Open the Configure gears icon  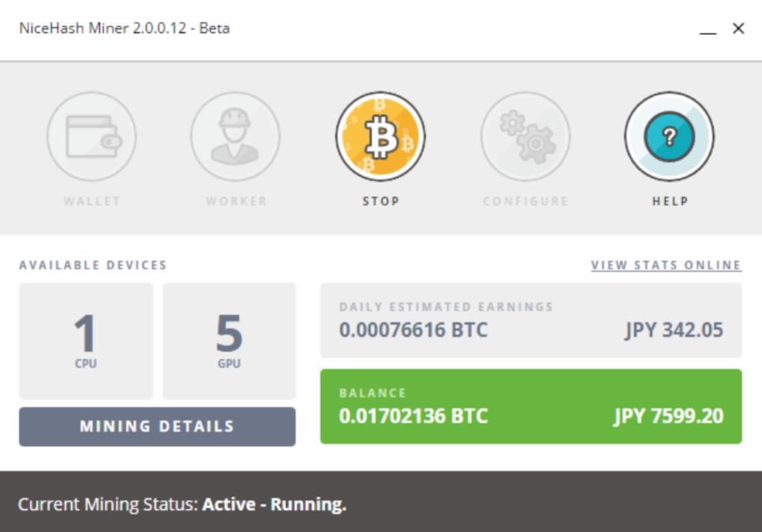pos(525,137)
